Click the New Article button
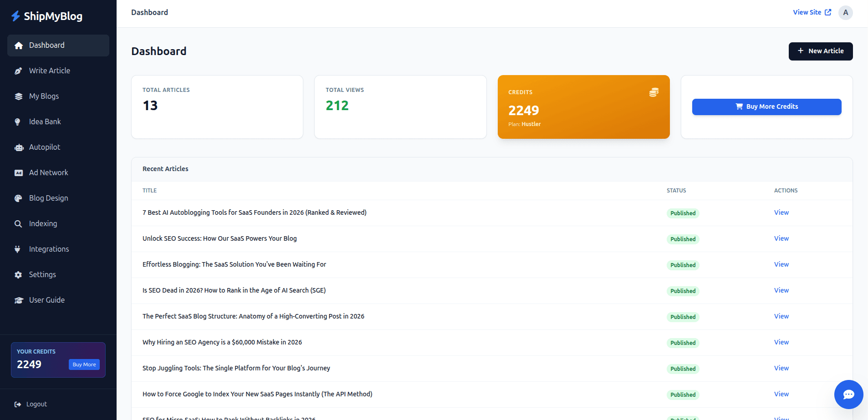 click(820, 51)
